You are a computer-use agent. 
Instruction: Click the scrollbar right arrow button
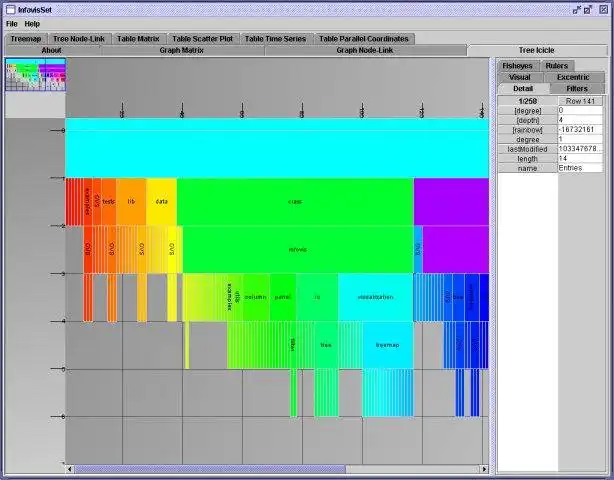[x=484, y=469]
